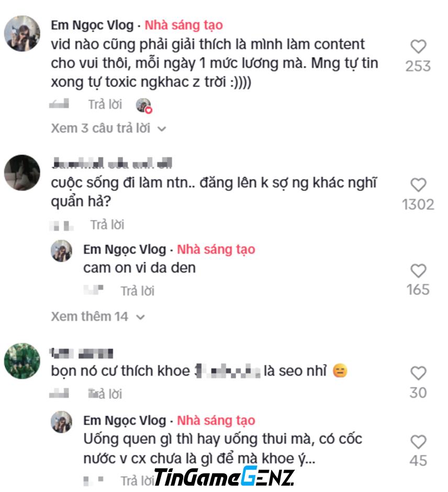Expand 'Xem thêm 14' replies
This screenshot has width=448, height=492.
[x=98, y=317]
